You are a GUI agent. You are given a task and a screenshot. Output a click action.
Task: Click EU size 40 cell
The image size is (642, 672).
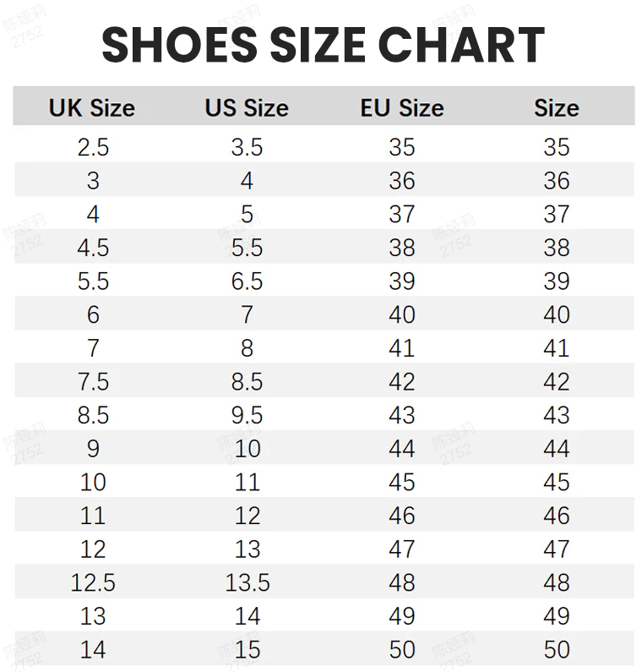click(x=402, y=314)
